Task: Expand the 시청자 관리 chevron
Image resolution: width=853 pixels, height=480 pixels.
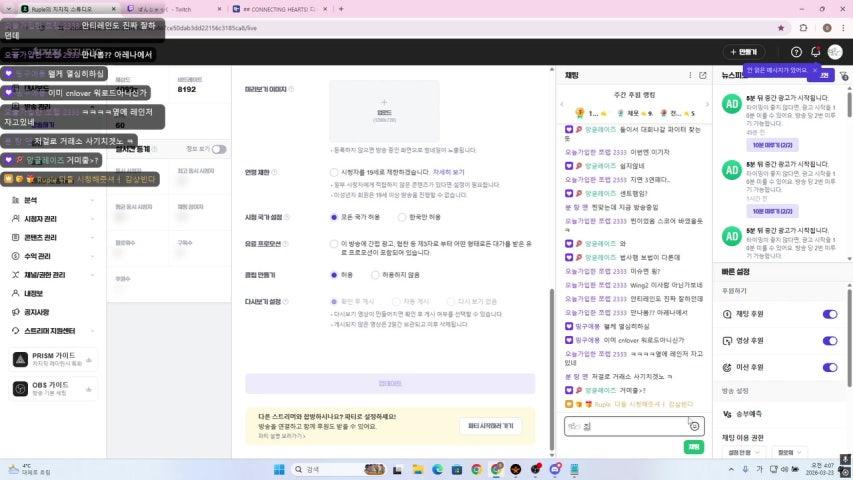Action: pyautogui.click(x=92, y=219)
